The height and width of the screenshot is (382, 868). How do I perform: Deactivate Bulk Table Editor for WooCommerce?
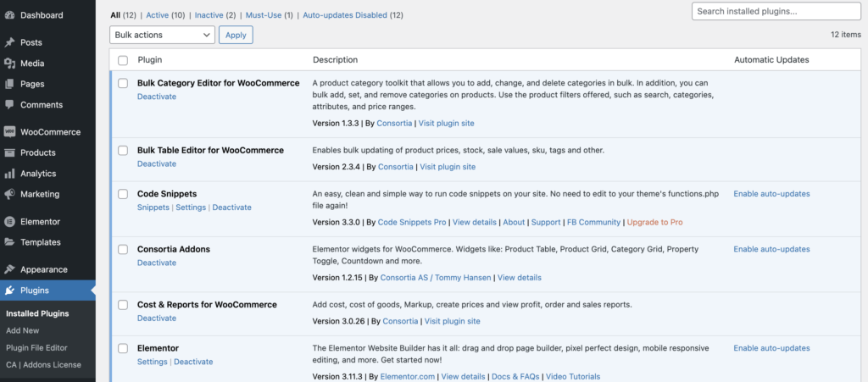[157, 163]
